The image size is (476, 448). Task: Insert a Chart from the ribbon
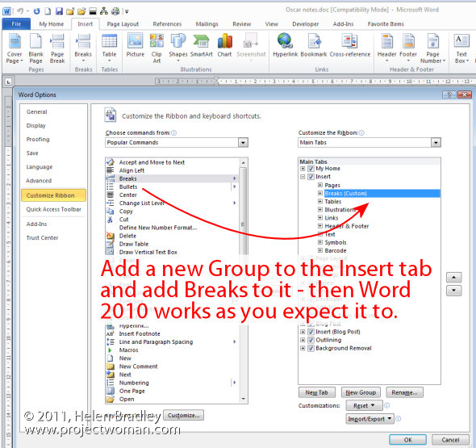224,45
